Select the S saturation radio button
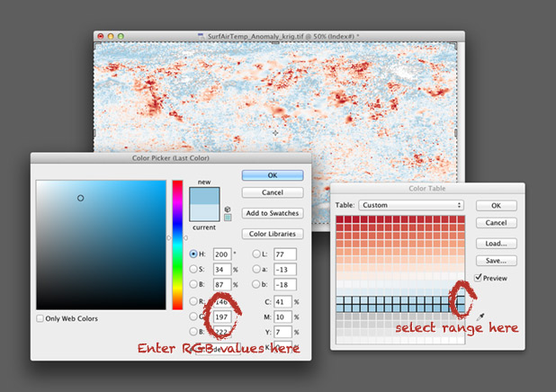Viewport: 556px width, 392px height. 193,269
